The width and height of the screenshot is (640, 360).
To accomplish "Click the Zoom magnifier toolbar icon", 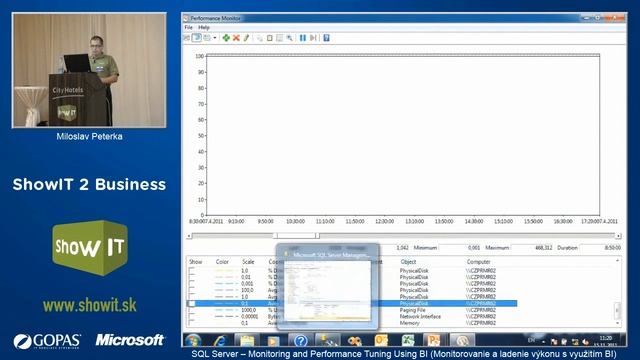I will click(289, 38).
